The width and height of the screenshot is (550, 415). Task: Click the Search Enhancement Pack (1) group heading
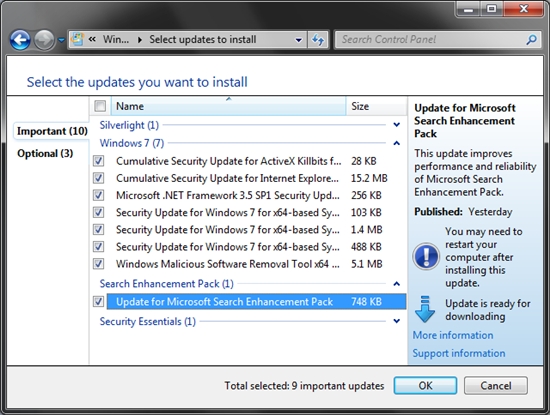[x=167, y=283]
